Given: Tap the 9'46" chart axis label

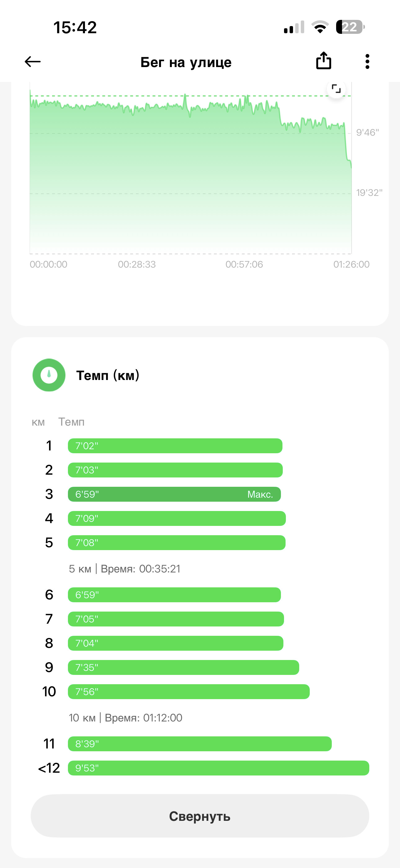Looking at the screenshot, I should tap(368, 133).
